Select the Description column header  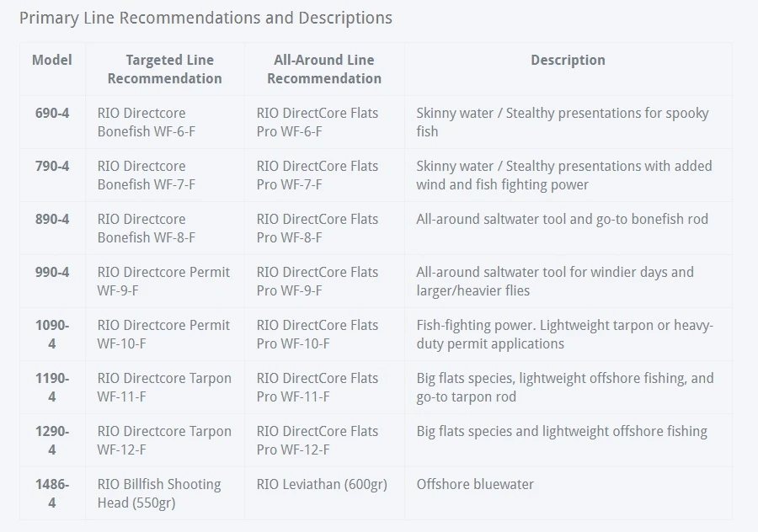tap(568, 60)
